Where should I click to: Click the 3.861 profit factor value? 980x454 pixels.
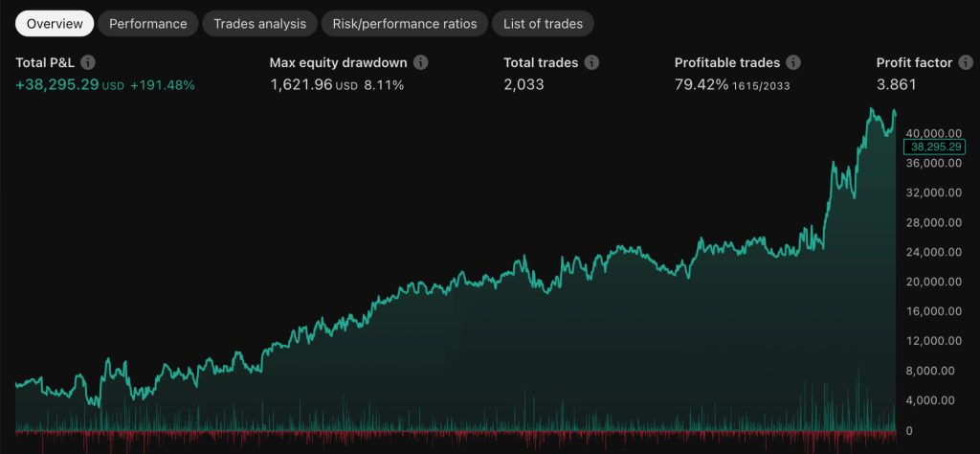pos(896,84)
